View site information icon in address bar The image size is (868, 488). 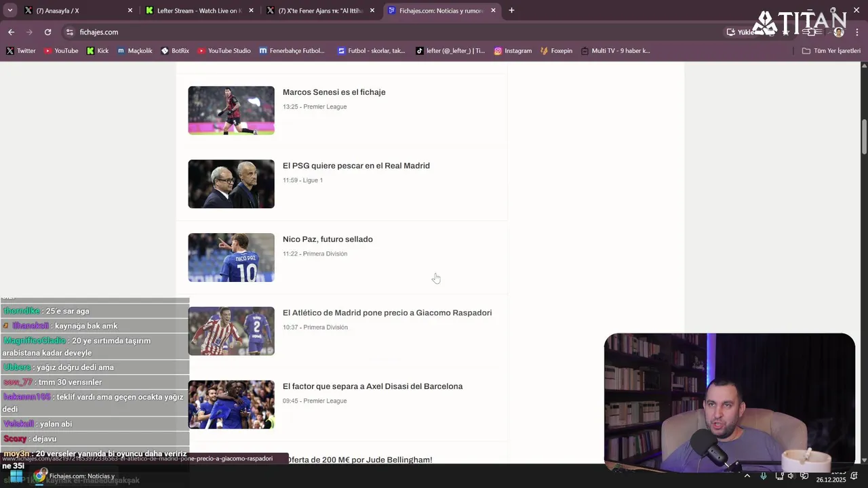pyautogui.click(x=69, y=32)
